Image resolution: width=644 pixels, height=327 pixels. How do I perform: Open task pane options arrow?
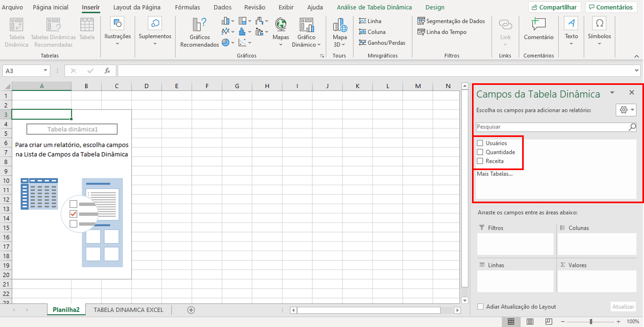click(612, 93)
